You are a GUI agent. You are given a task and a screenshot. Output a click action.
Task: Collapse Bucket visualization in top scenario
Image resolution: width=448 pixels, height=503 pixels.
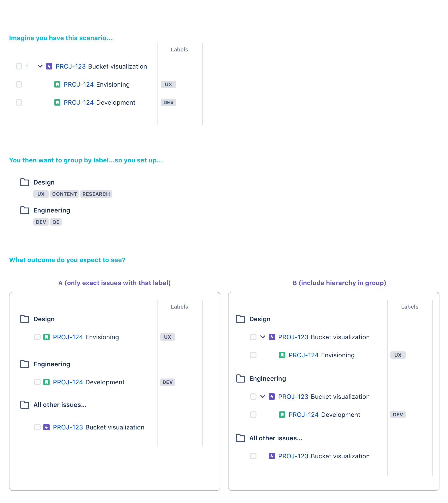[x=40, y=66]
